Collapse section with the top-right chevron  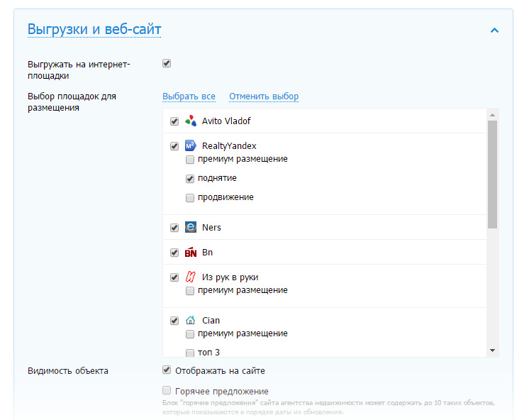[x=494, y=31]
